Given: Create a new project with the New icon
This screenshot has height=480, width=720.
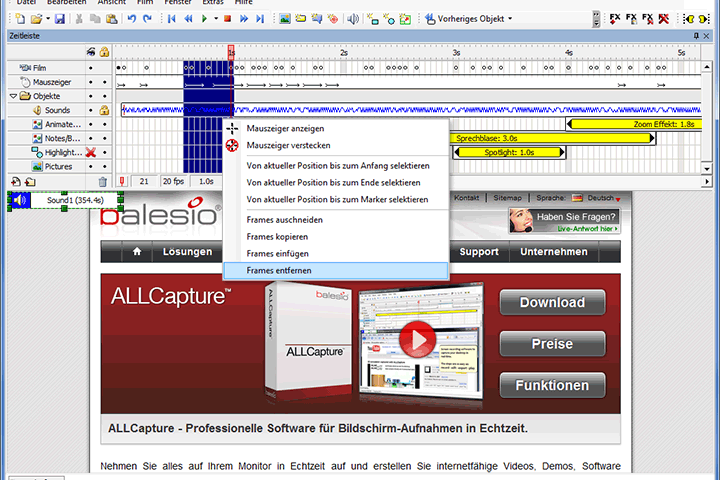Looking at the screenshot, I should tap(20, 19).
